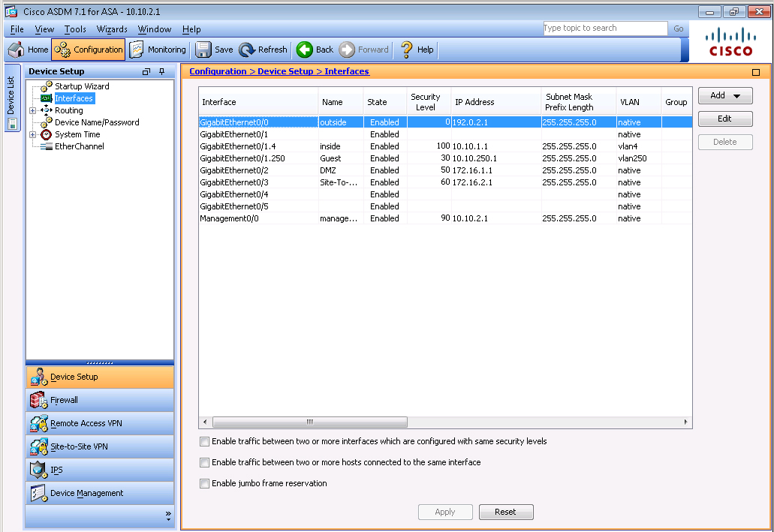Open the Add button dropdown arrow
This screenshot has width=774, height=532.
pos(737,96)
